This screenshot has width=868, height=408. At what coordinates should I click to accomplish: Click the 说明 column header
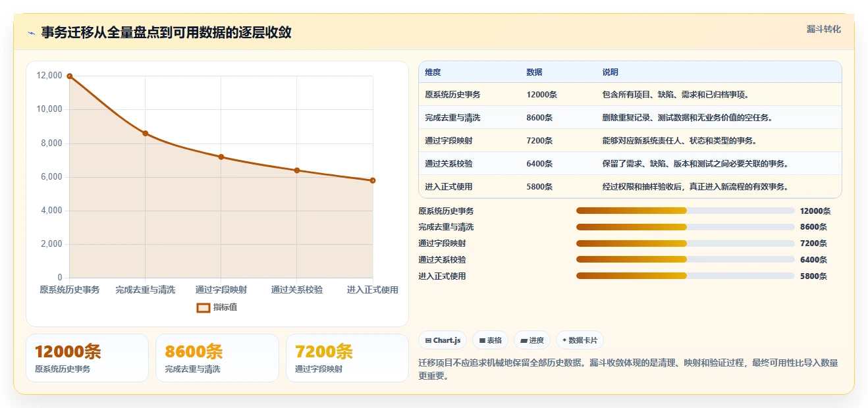point(610,72)
